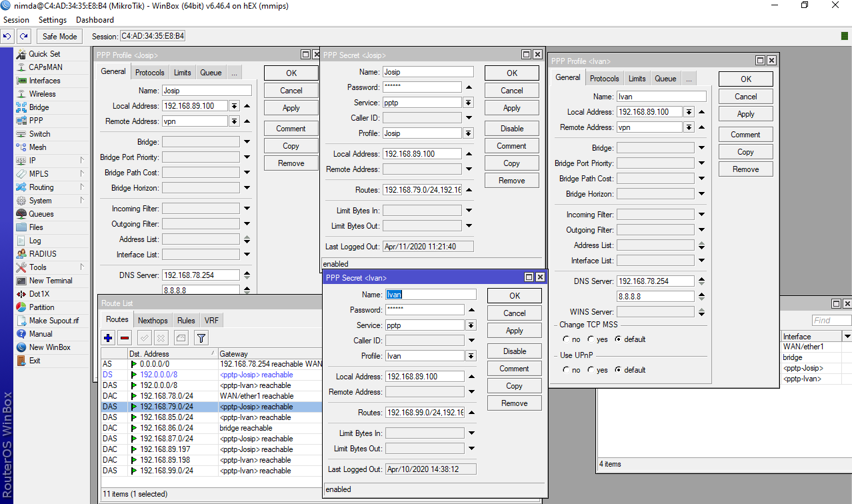The image size is (852, 504).
Task: Open the Settings menu
Action: point(53,20)
